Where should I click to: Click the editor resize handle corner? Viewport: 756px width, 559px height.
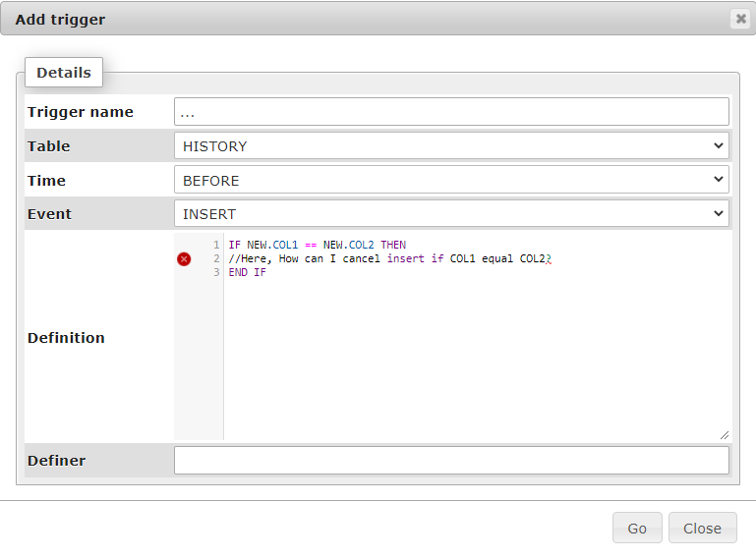[x=725, y=435]
